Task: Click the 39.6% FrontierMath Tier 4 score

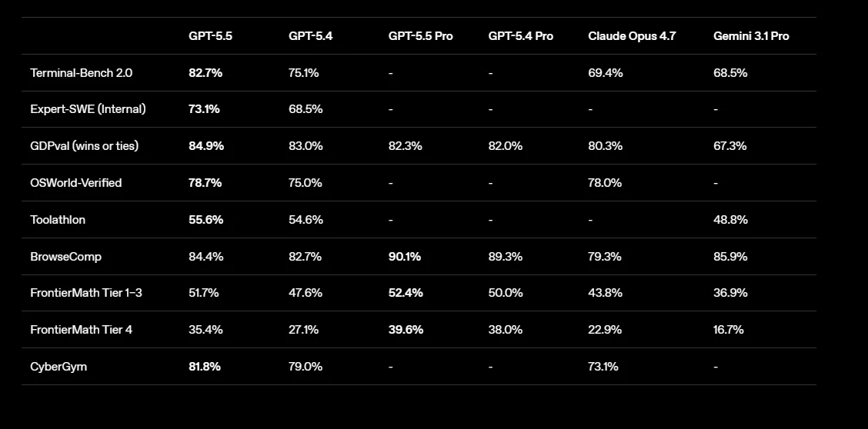Action: [x=406, y=330]
